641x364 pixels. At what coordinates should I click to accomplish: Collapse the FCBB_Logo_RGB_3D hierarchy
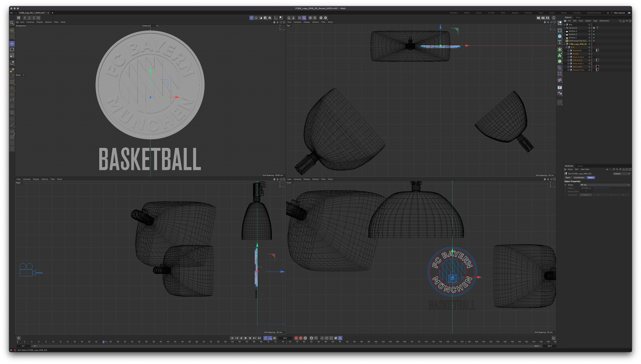click(x=564, y=44)
